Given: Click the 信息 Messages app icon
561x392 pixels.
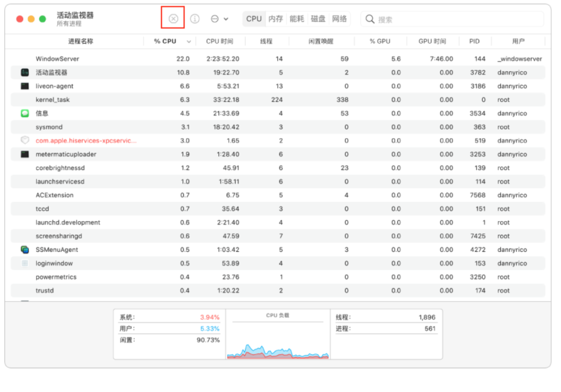Looking at the screenshot, I should coord(25,113).
